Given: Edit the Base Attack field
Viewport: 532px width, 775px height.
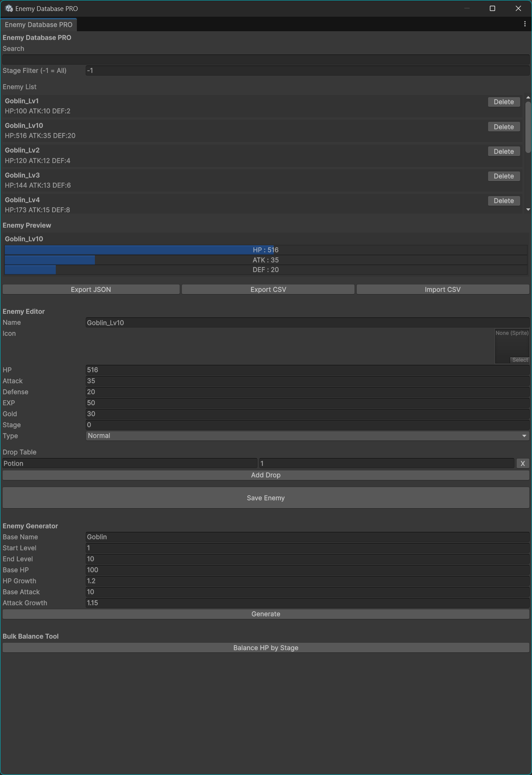Looking at the screenshot, I should [308, 592].
